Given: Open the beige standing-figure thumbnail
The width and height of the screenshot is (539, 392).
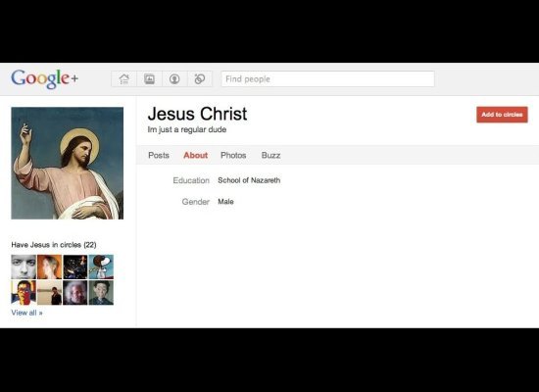Looking at the screenshot, I should click(x=50, y=293).
